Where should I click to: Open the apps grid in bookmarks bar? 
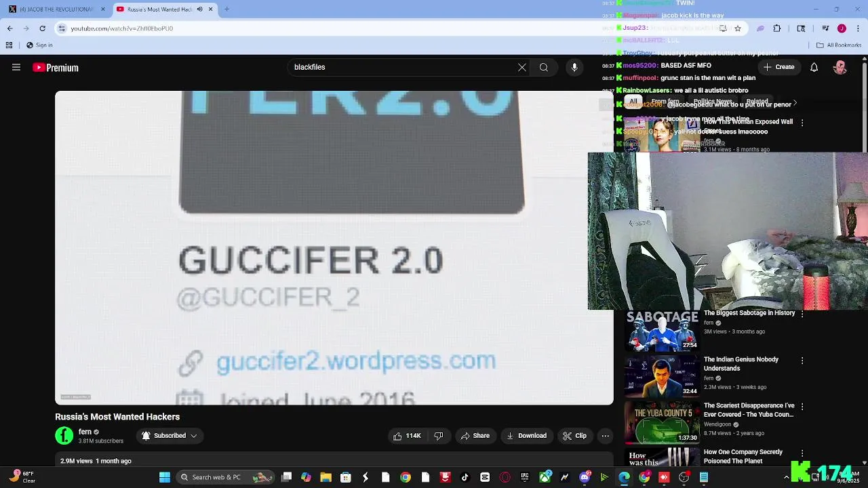point(9,45)
